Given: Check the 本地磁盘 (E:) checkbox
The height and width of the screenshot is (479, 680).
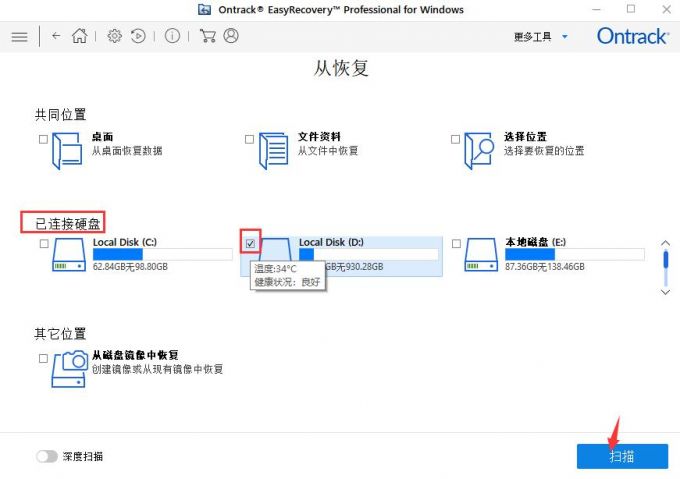Looking at the screenshot, I should 456,244.
